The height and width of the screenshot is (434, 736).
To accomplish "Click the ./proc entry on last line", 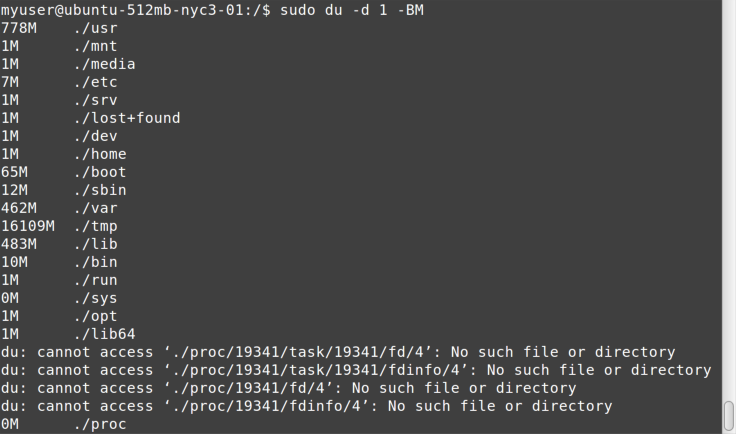I will click(x=100, y=424).
